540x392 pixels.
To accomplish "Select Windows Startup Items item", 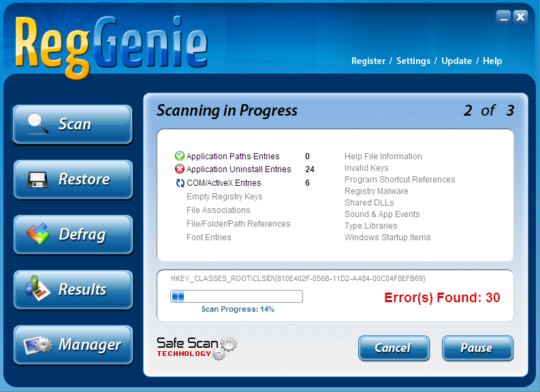I will click(387, 237).
